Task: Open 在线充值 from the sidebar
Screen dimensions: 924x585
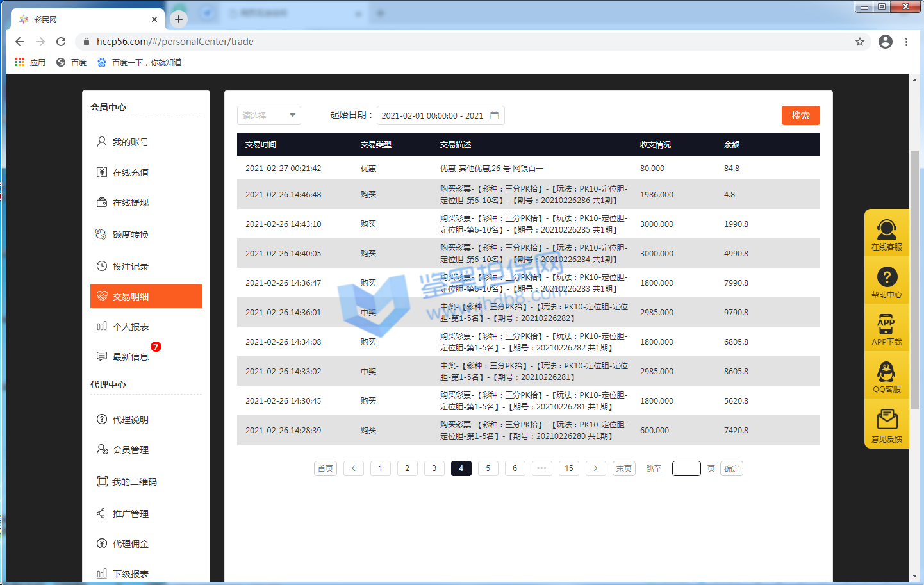Action: click(131, 172)
